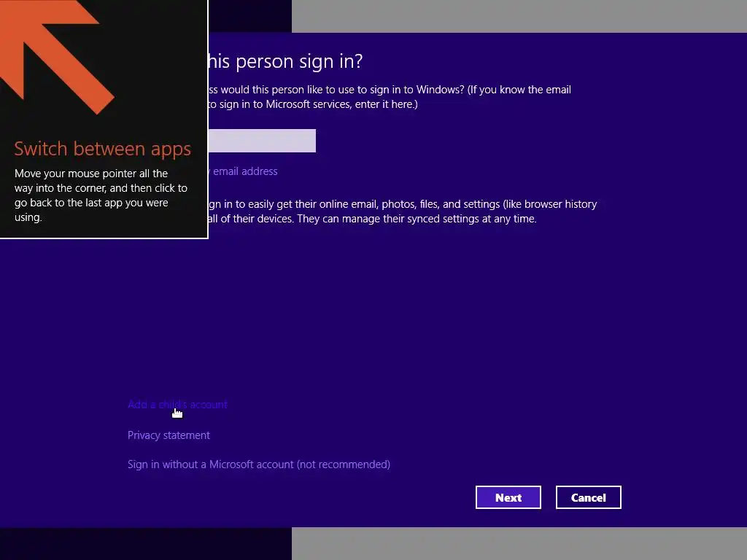Choose Sign in without a Microsoft account

[x=259, y=464]
